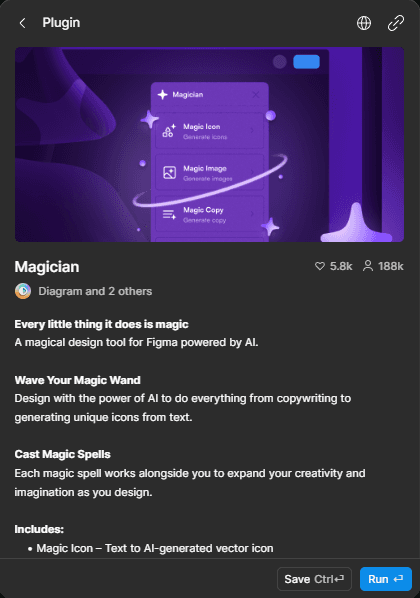Expand the Magic Copy row chevron
The image size is (420, 598).
click(x=253, y=214)
